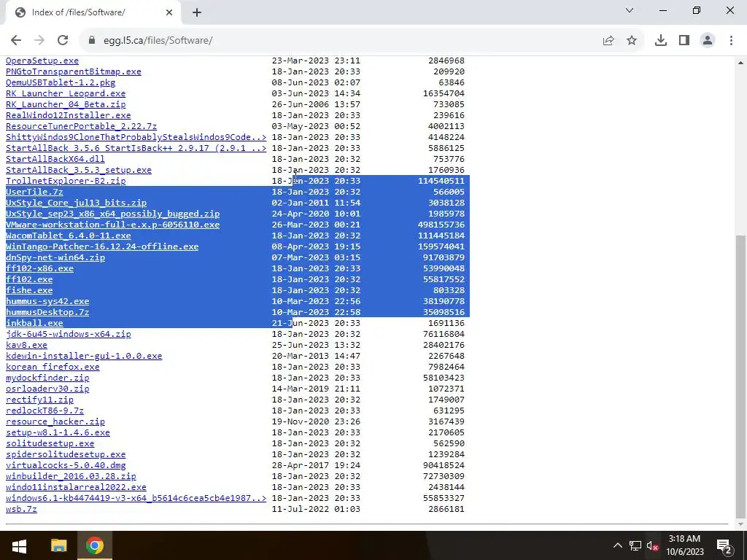Click the scrollbar down arrow

pos(741,524)
